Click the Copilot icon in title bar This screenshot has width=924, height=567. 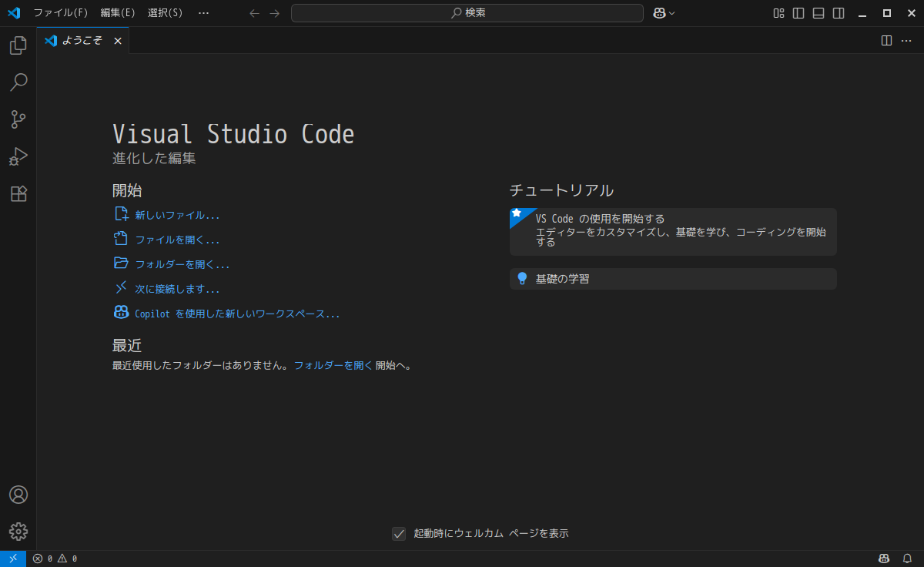[660, 13]
